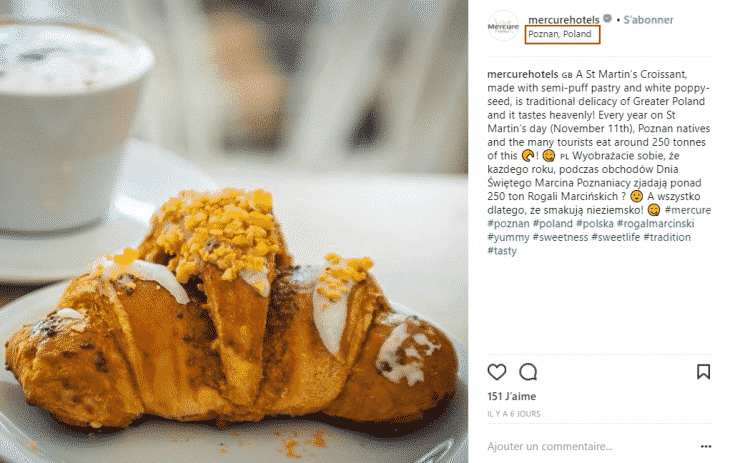Save the post with the bookmark icon
Screen dimensions: 730x463
(x=703, y=372)
